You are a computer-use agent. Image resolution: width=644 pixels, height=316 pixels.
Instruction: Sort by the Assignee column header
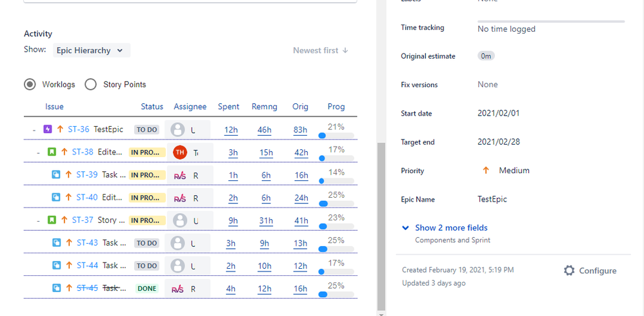(x=190, y=107)
